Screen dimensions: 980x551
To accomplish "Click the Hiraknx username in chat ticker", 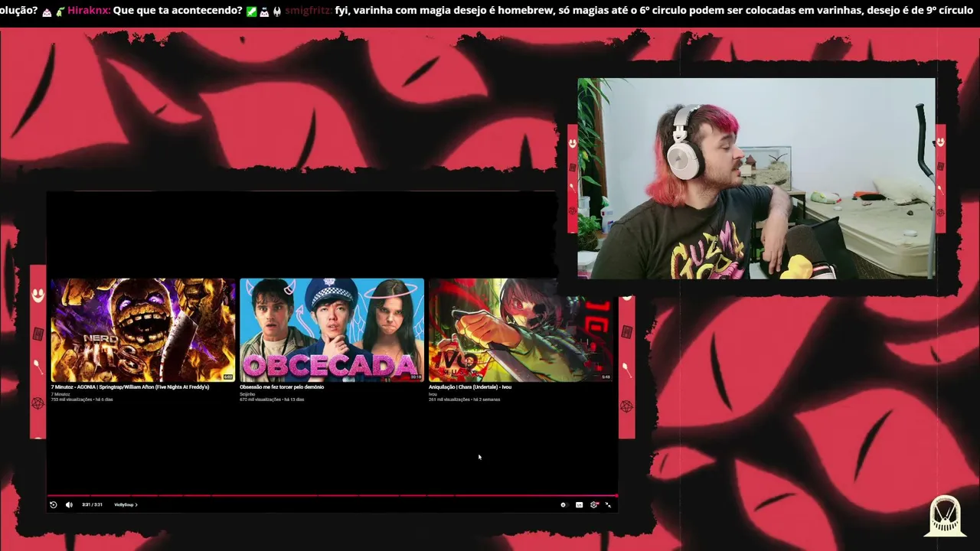I will click(89, 11).
